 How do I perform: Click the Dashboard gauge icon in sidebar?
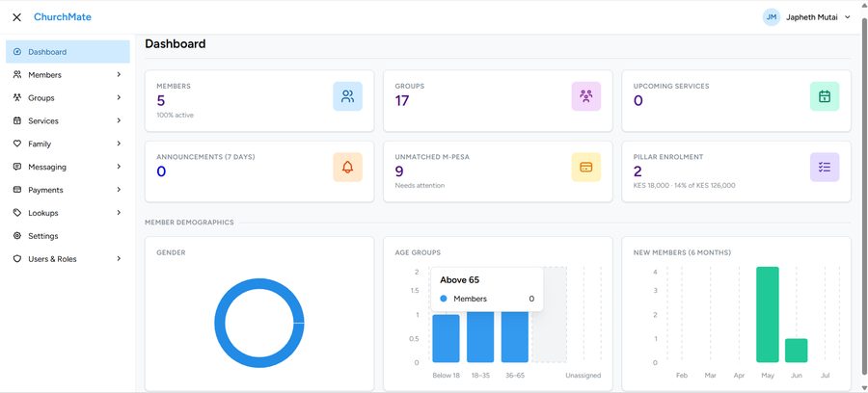[x=17, y=52]
